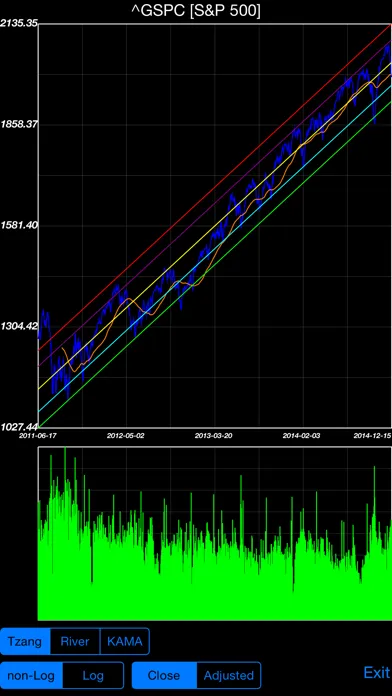Enable the Log scale option
The height and width of the screenshot is (696, 392).
93,676
